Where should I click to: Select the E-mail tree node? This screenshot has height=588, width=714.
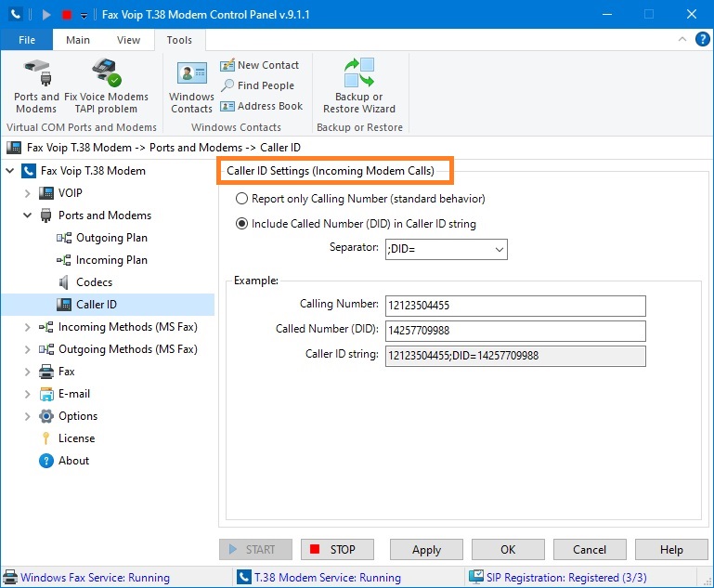[x=73, y=394]
